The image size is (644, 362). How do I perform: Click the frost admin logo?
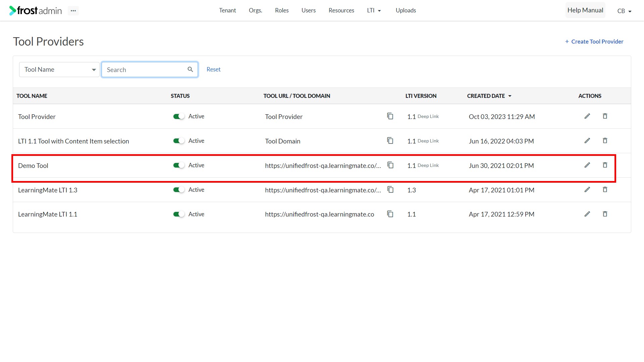coord(36,11)
